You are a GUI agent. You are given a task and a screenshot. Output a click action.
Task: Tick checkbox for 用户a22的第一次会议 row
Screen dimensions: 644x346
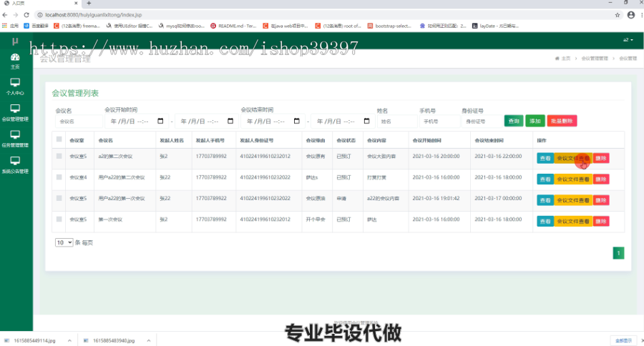(x=59, y=198)
